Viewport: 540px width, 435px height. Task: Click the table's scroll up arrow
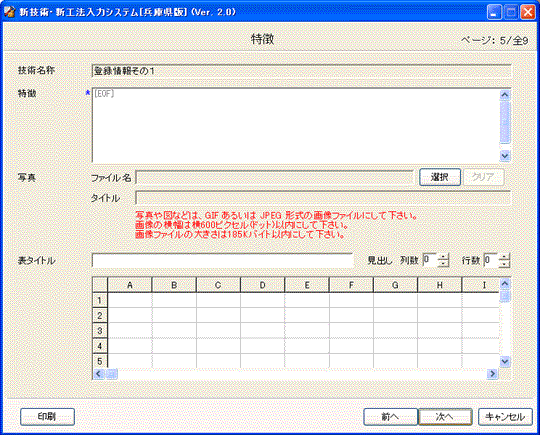[x=505, y=283]
